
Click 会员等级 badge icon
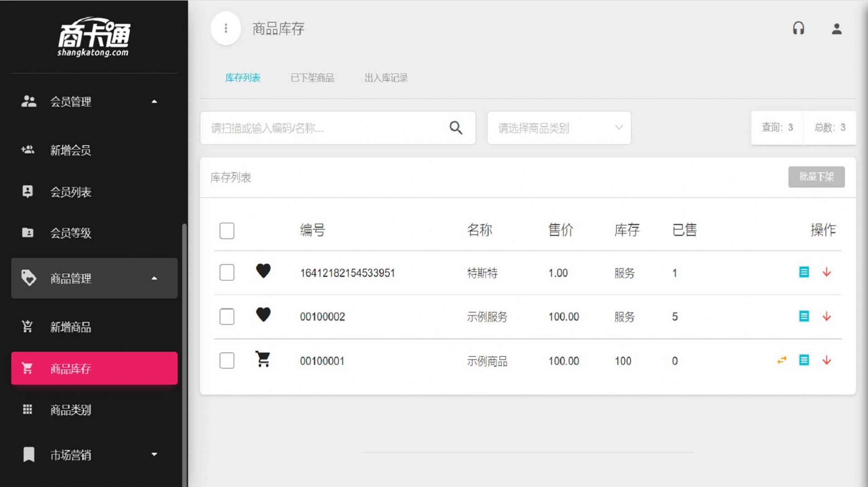28,232
